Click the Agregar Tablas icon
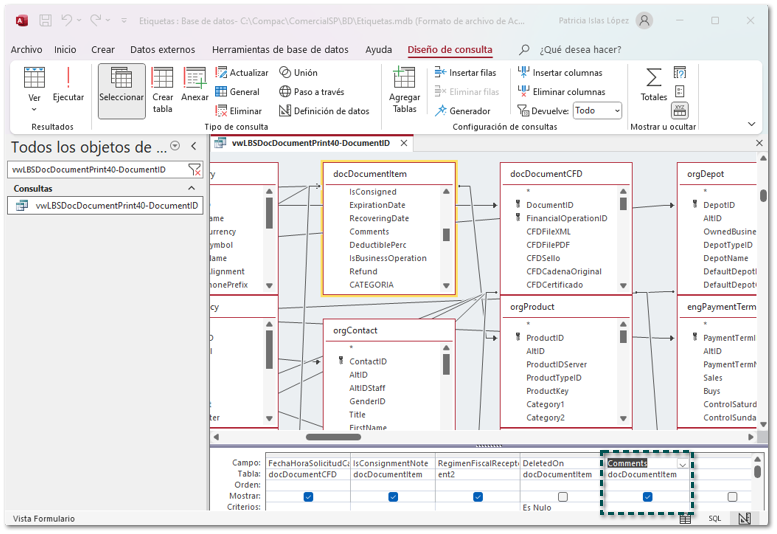This screenshot has width=777, height=534. point(404,89)
